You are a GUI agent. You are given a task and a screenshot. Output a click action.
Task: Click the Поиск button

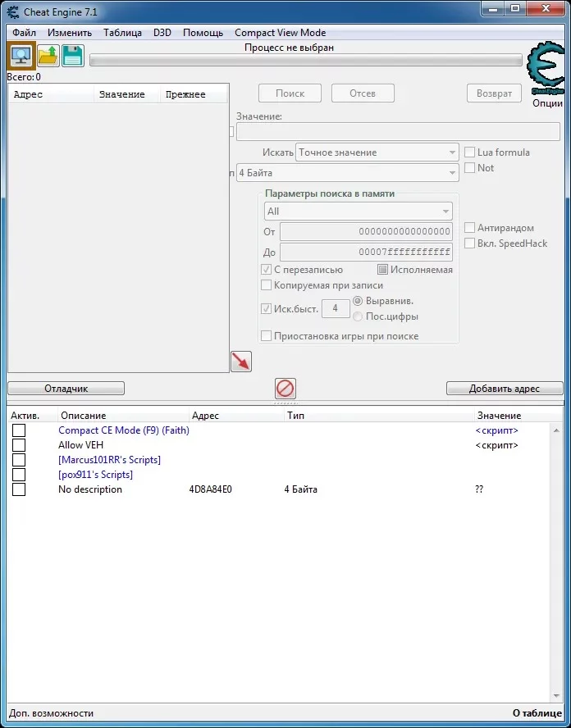[290, 93]
